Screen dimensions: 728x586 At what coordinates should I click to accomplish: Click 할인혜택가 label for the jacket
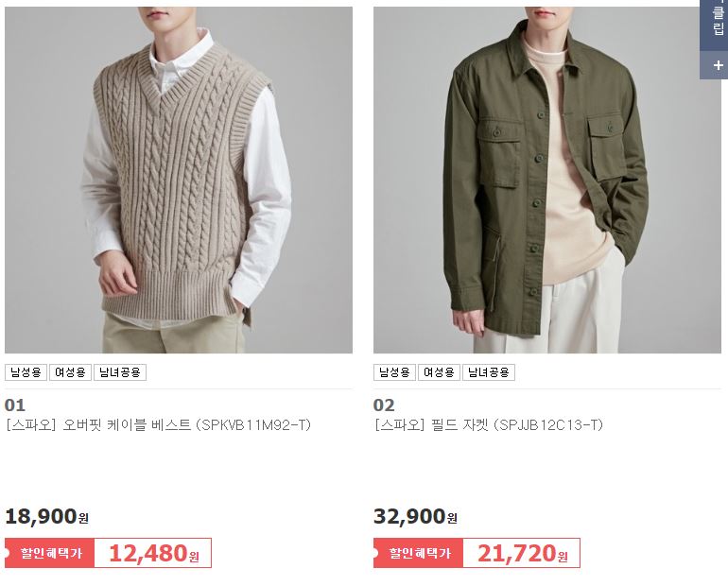[x=418, y=553]
